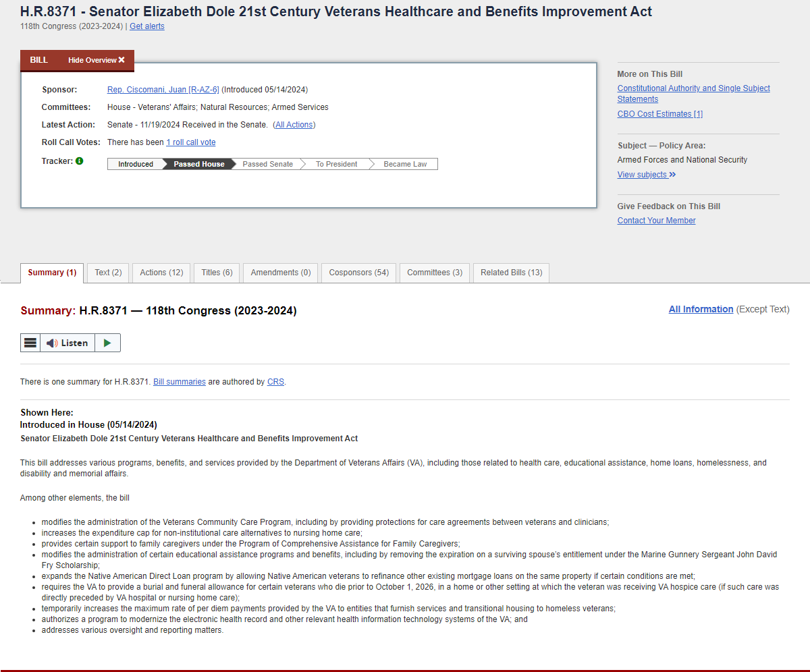This screenshot has width=810, height=672.
Task: Click committees text 'House - Veterans' Affairs'
Action: click(152, 107)
